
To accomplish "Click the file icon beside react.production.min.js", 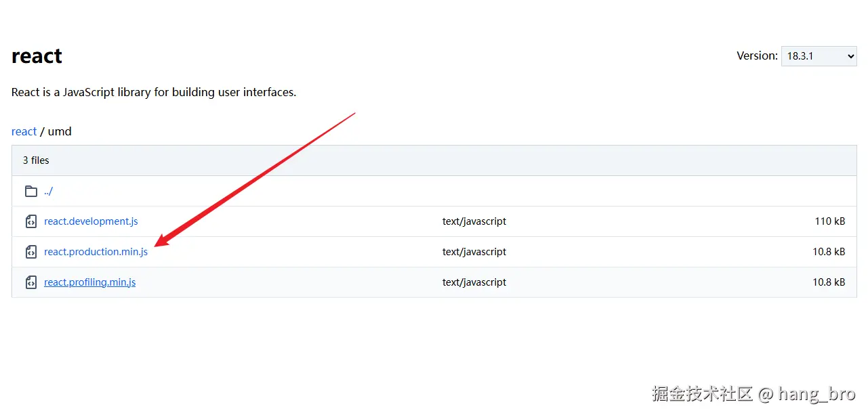I will 31,252.
